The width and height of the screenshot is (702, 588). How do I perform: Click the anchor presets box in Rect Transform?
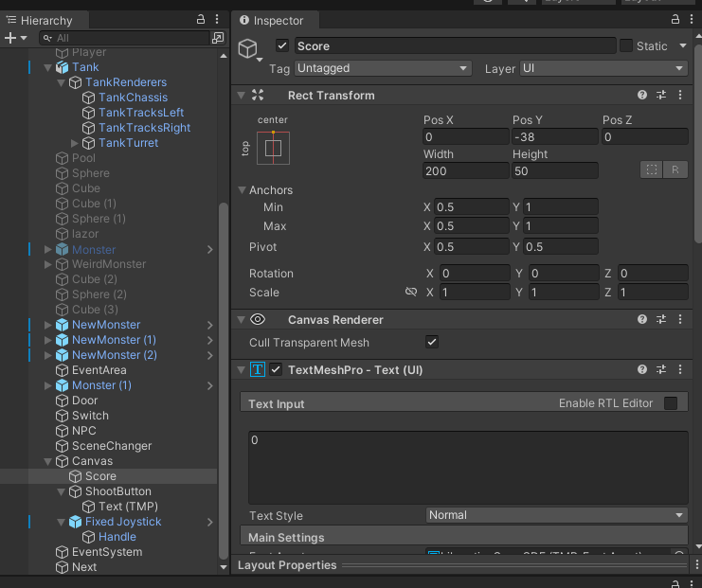click(273, 148)
